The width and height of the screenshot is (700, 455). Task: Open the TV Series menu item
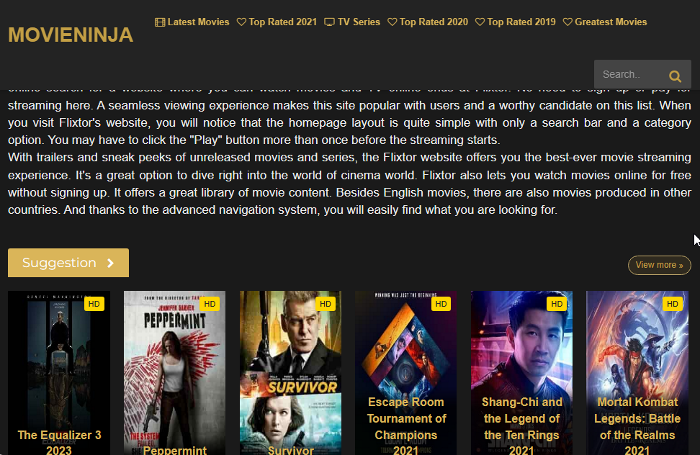click(352, 22)
